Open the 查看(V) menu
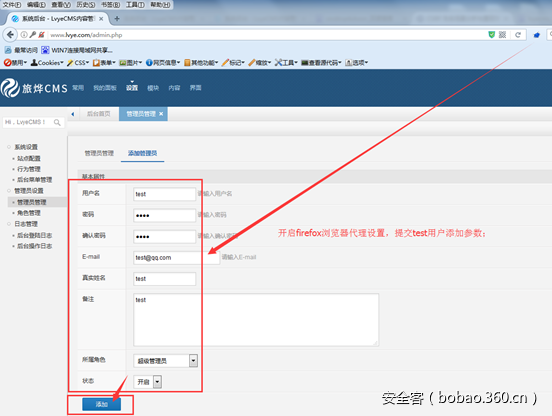 click(x=61, y=5)
